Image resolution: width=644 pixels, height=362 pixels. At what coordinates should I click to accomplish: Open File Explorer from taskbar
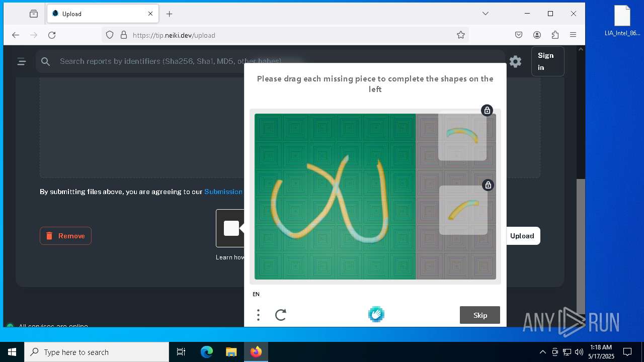tap(231, 352)
